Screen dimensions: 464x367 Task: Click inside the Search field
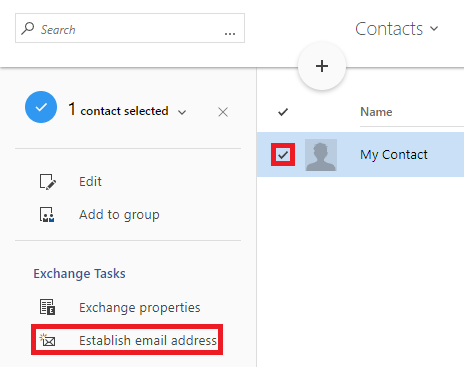130,28
